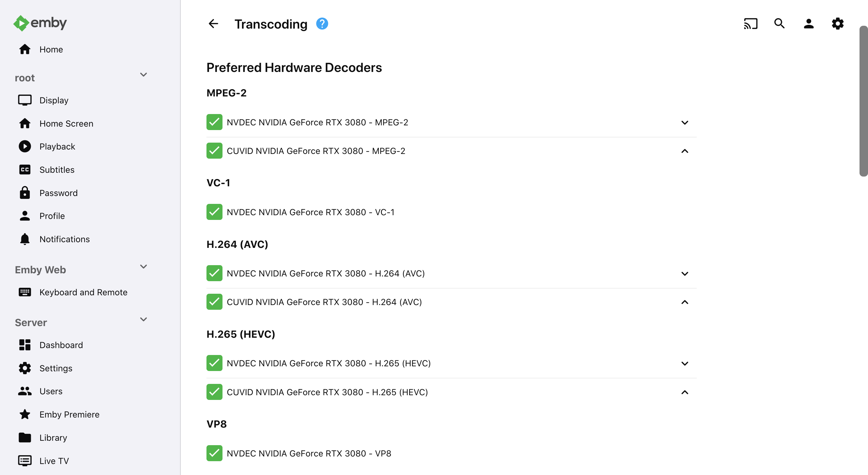
Task: Open the Transcoding help question icon
Action: tap(322, 24)
